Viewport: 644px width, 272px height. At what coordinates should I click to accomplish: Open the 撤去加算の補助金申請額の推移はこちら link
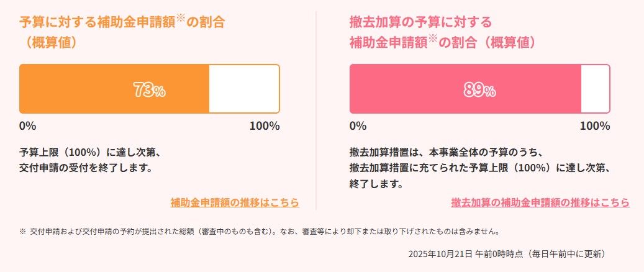point(540,202)
